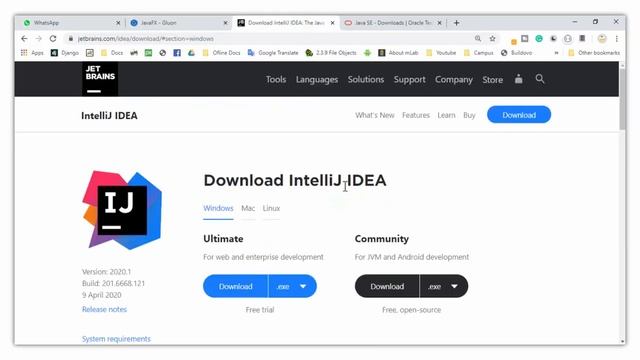Open the Android bookmark icon
The height and width of the screenshot is (360, 640).
pyautogui.click(x=367, y=53)
